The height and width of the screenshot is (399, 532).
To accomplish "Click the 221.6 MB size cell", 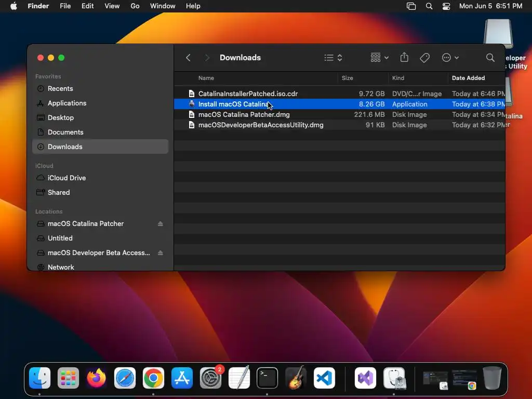I will [x=369, y=115].
